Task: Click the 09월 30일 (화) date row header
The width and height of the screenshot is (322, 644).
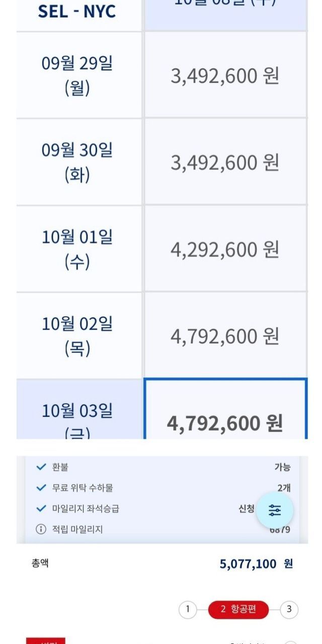Action: pyautogui.click(x=77, y=163)
